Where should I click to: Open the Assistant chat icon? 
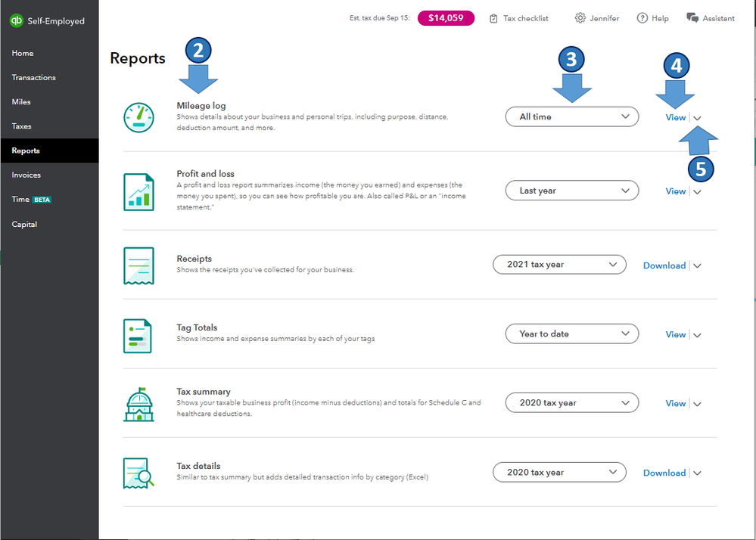coord(692,18)
